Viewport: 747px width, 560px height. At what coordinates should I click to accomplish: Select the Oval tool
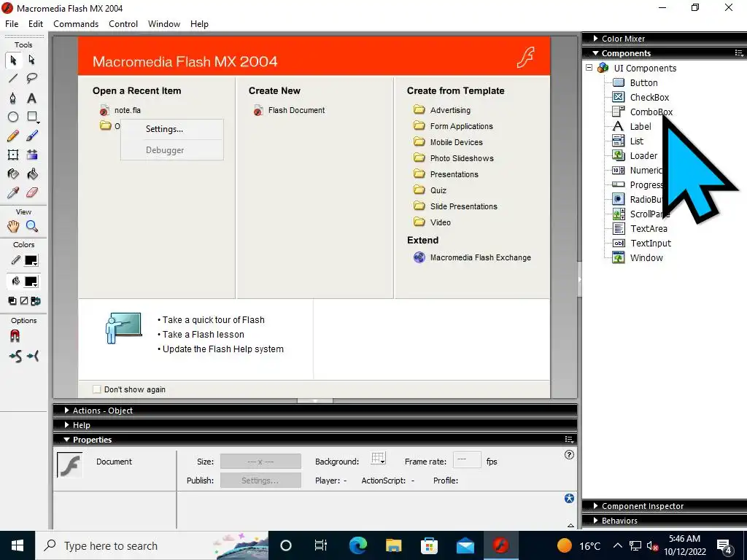pyautogui.click(x=13, y=117)
